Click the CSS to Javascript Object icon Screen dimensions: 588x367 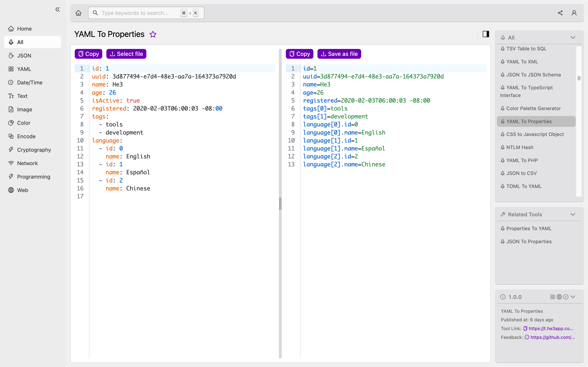503,134
